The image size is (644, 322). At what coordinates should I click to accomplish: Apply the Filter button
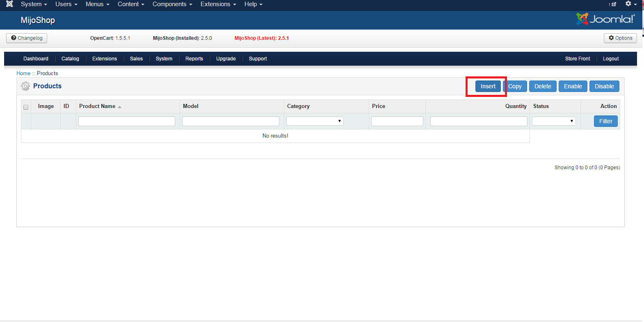pyautogui.click(x=606, y=121)
